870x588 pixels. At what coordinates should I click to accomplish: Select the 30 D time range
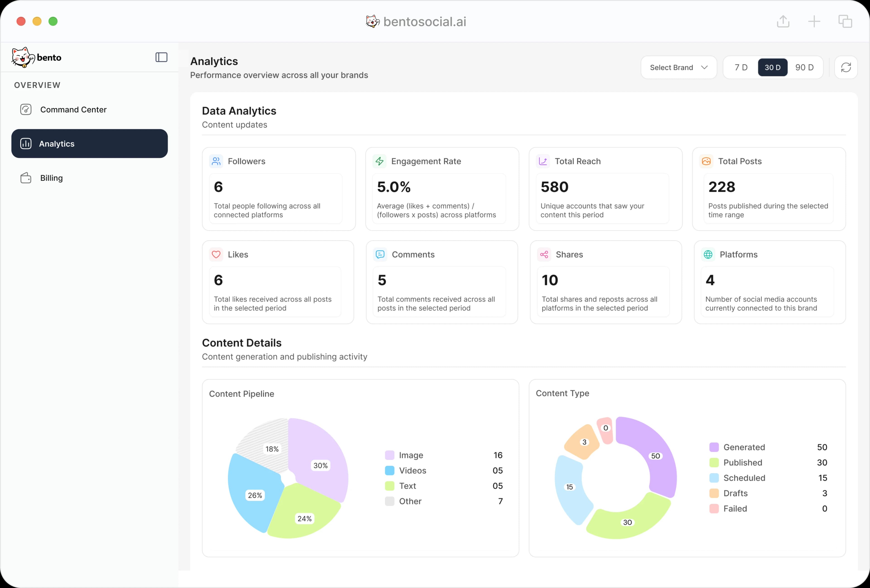pyautogui.click(x=773, y=67)
